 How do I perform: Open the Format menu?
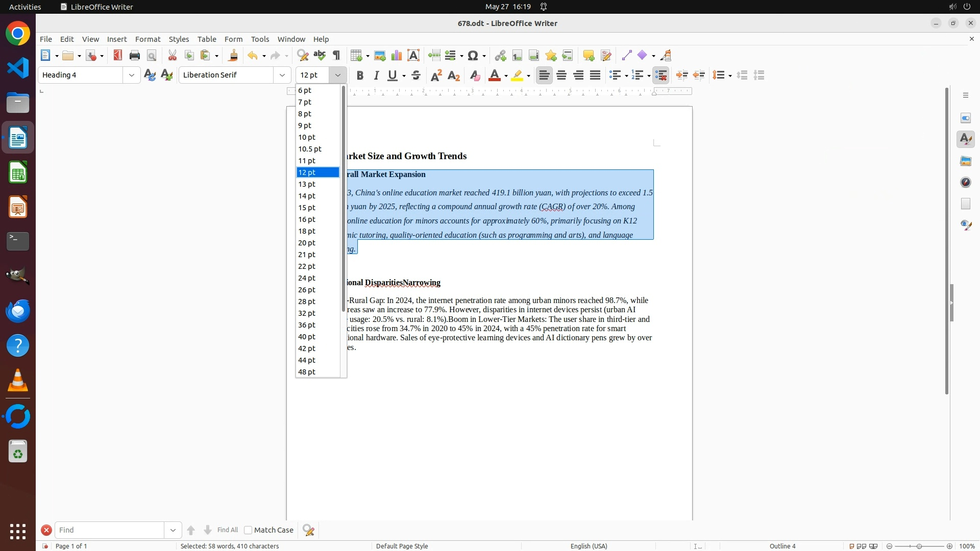[x=148, y=39]
